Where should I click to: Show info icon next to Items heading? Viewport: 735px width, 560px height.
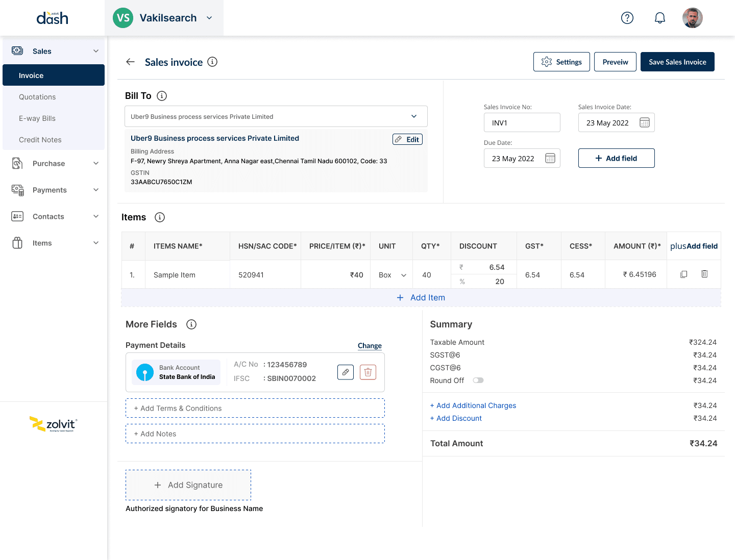point(160,217)
